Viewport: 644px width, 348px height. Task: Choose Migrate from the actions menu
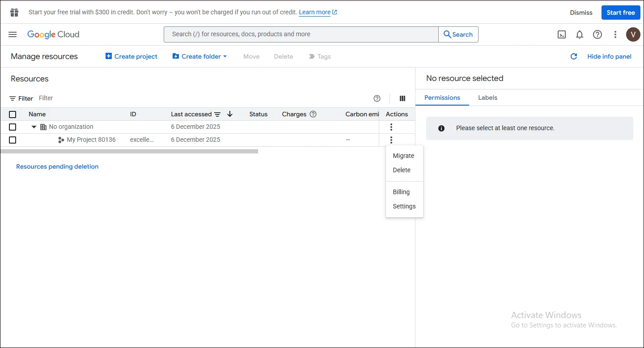click(404, 156)
